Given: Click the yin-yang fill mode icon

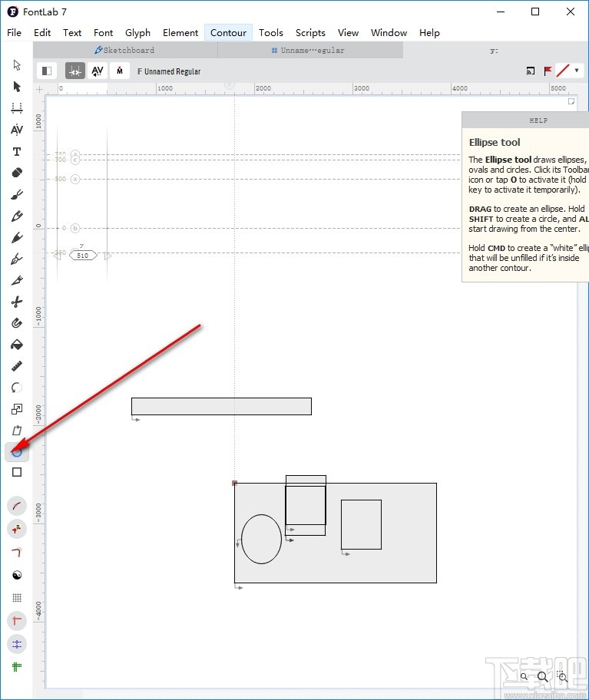Looking at the screenshot, I should (17, 575).
